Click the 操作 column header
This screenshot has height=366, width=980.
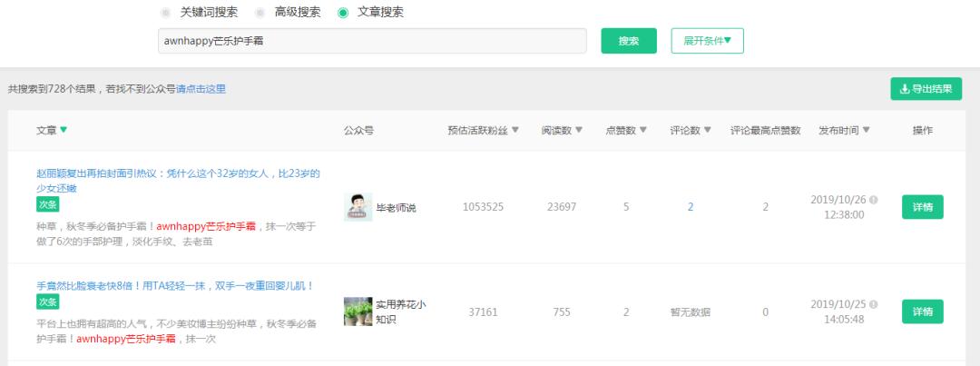(x=923, y=130)
